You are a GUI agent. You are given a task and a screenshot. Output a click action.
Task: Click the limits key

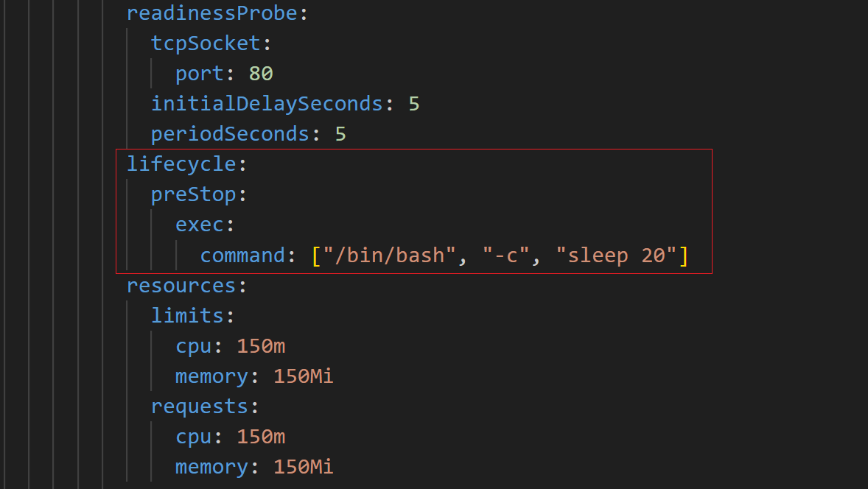point(188,315)
